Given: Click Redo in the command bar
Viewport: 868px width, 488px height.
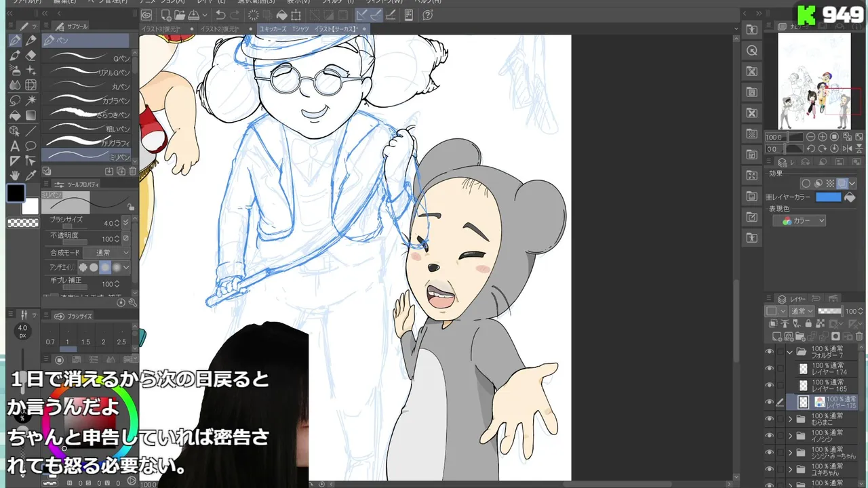Looking at the screenshot, I should pyautogui.click(x=235, y=15).
